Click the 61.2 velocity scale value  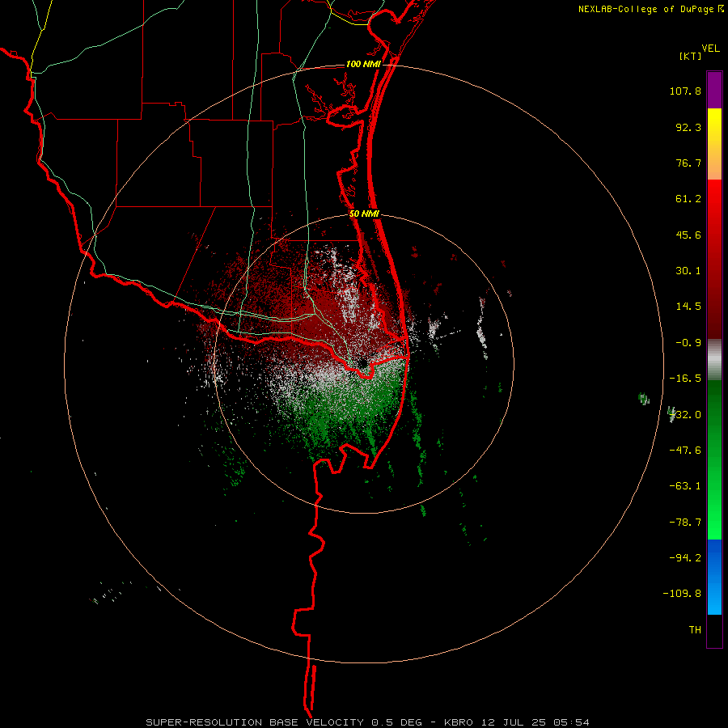click(688, 199)
